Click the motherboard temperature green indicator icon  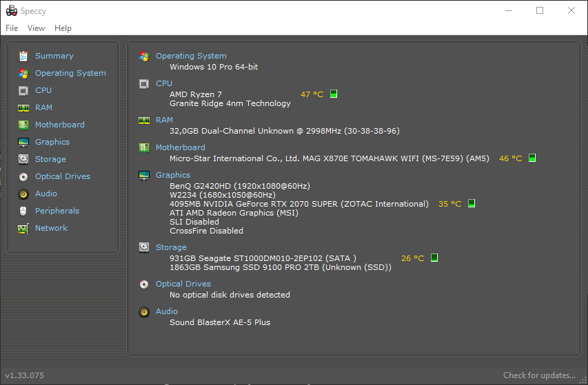coord(531,158)
